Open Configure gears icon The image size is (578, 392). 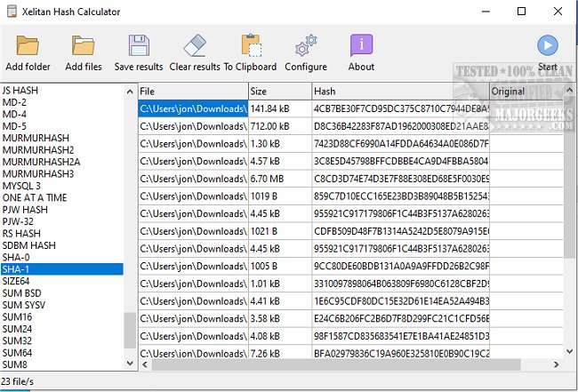(306, 45)
